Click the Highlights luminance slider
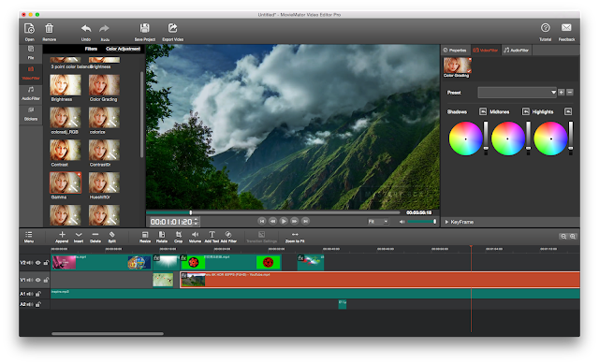The image size is (599, 364). coord(571,138)
